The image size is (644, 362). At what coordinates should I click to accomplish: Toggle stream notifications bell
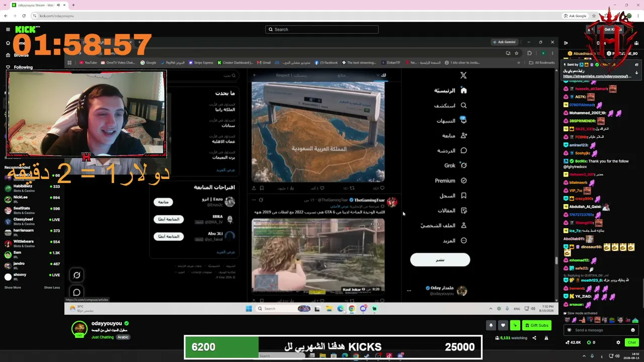(491, 325)
